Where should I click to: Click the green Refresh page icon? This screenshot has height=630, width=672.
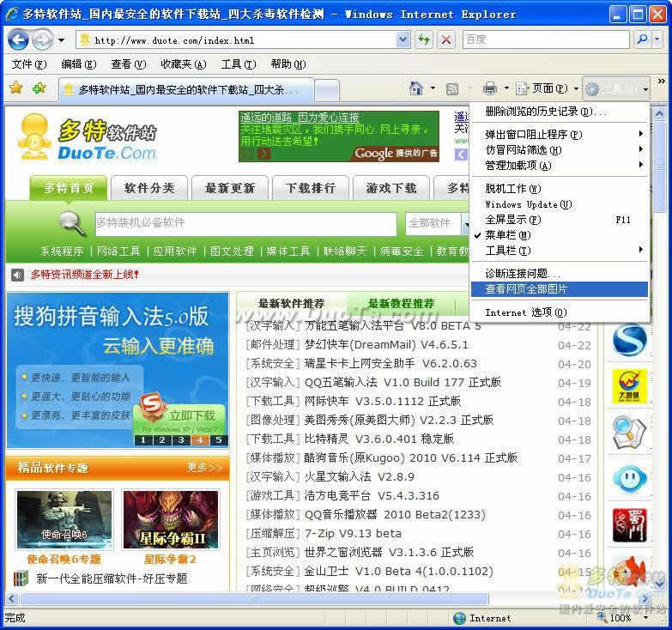coord(424,39)
